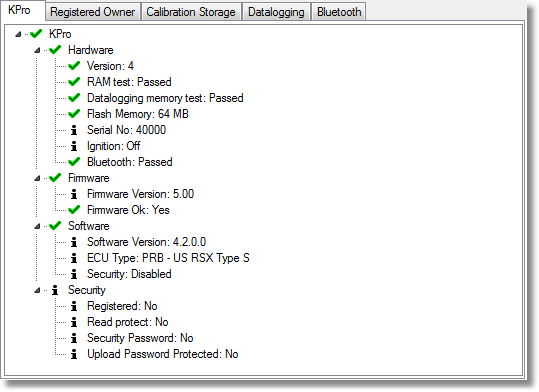This screenshot has width=539, height=392.
Task: Click info icon for Read protect
Action: [74, 322]
